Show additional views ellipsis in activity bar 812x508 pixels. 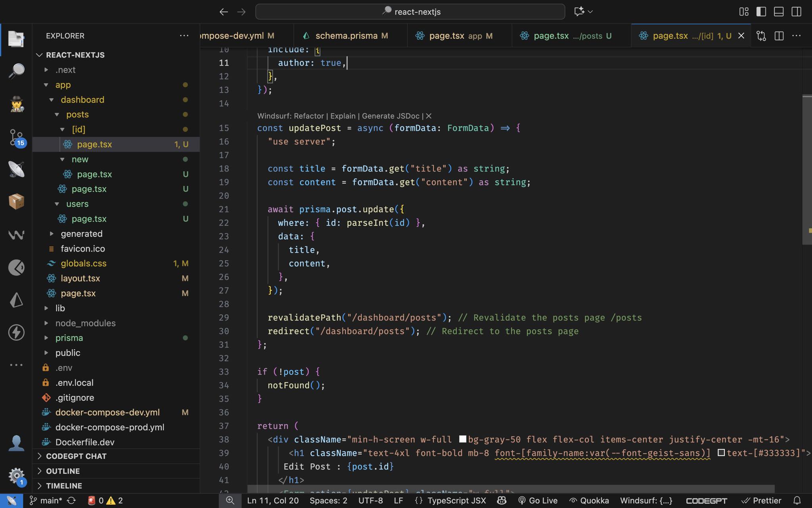(16, 365)
